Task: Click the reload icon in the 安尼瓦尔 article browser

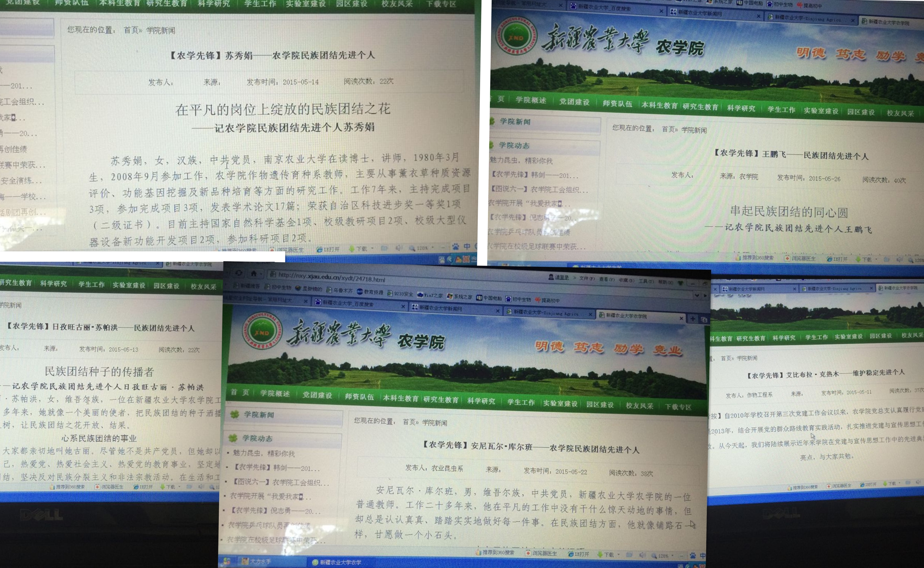Action: click(x=239, y=273)
